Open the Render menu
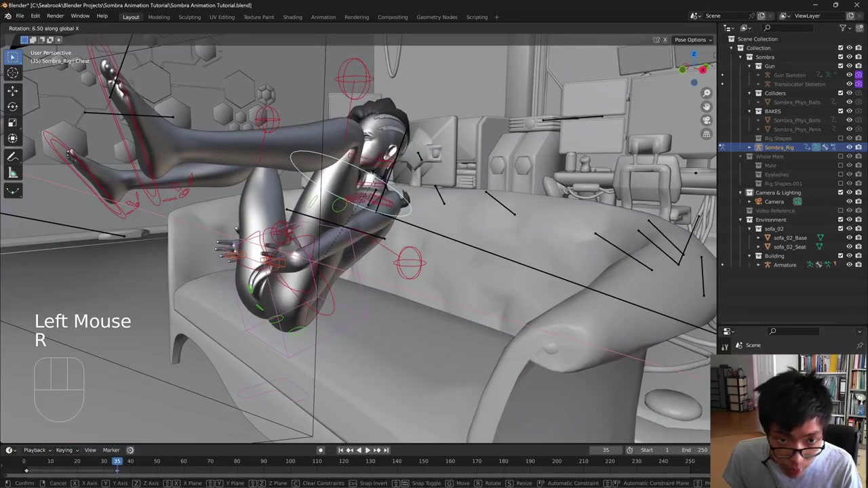868x488 pixels. [55, 16]
